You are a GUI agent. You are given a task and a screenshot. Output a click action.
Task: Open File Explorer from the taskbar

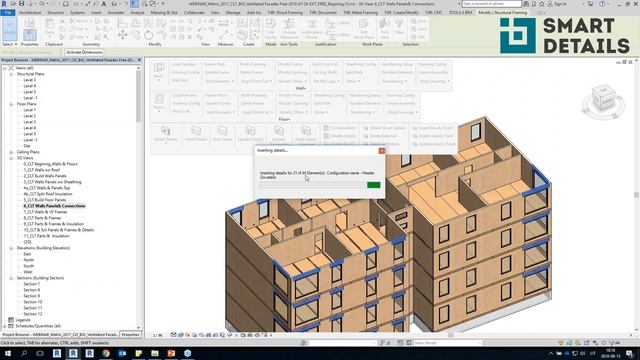[x=155, y=353]
